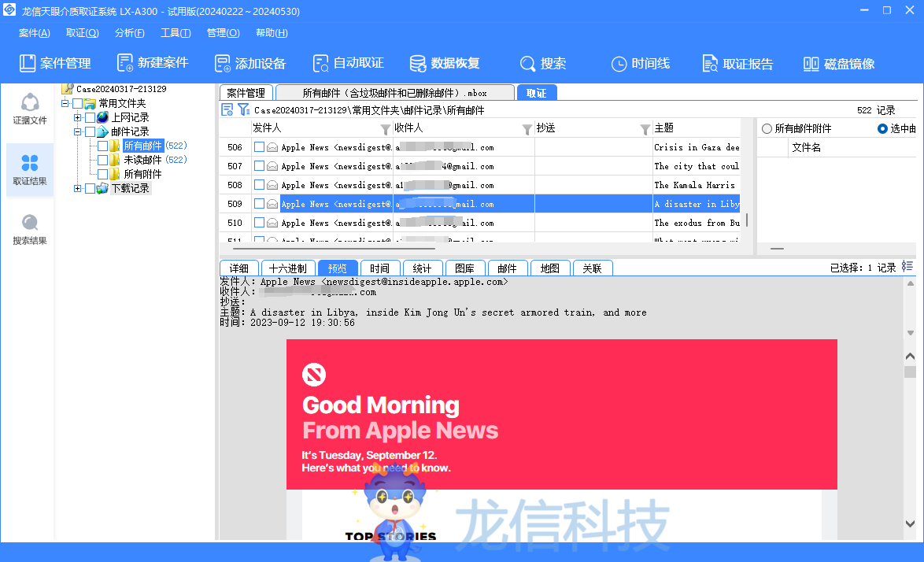Tick the 邮件记录 tree checkbox
Screen dimensions: 924x562
click(x=90, y=131)
